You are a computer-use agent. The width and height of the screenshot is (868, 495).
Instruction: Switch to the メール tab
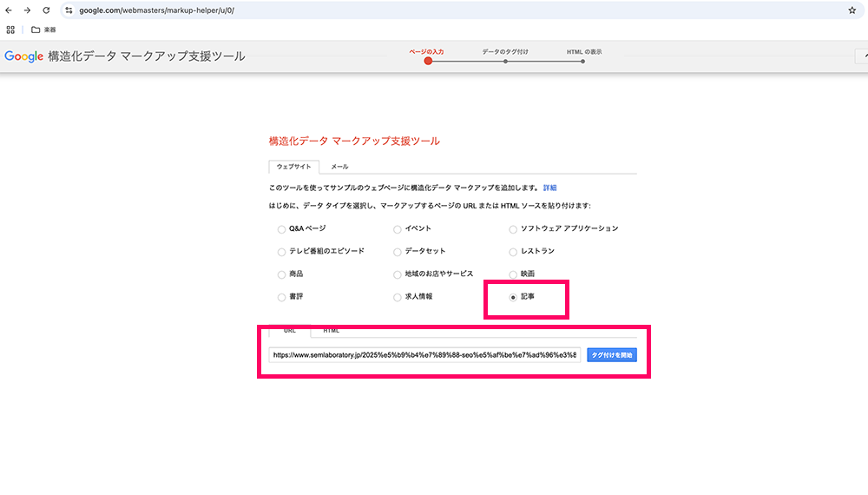point(339,167)
